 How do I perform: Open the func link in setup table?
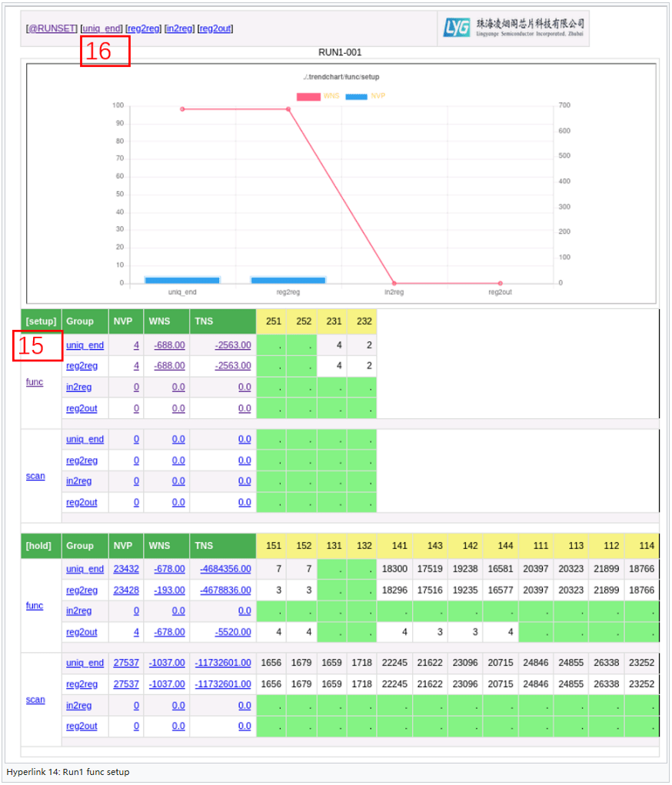coord(35,381)
